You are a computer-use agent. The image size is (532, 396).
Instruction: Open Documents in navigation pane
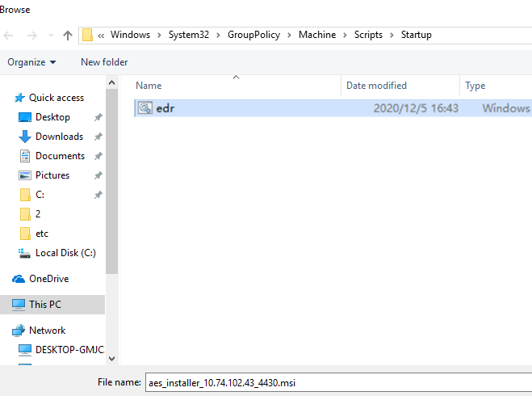pyautogui.click(x=60, y=156)
